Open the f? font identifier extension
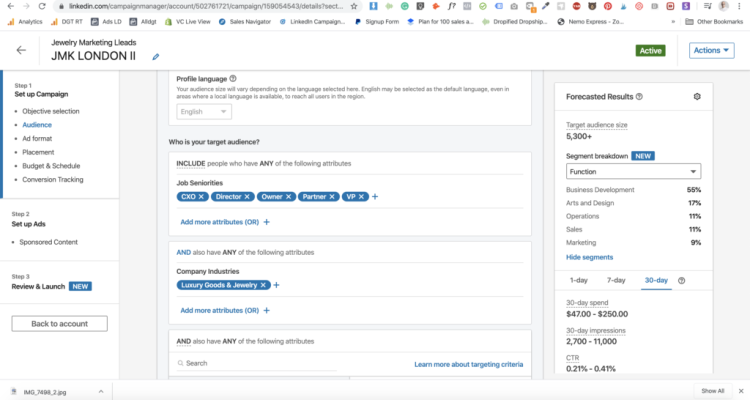The image size is (750, 400). tap(452, 6)
